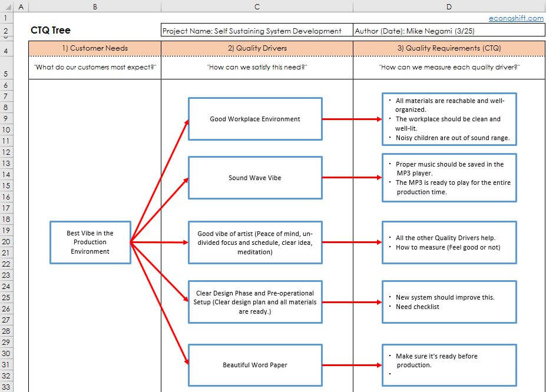Select row 25 header
Image resolution: width=546 pixels, height=392 pixels.
click(x=6, y=297)
